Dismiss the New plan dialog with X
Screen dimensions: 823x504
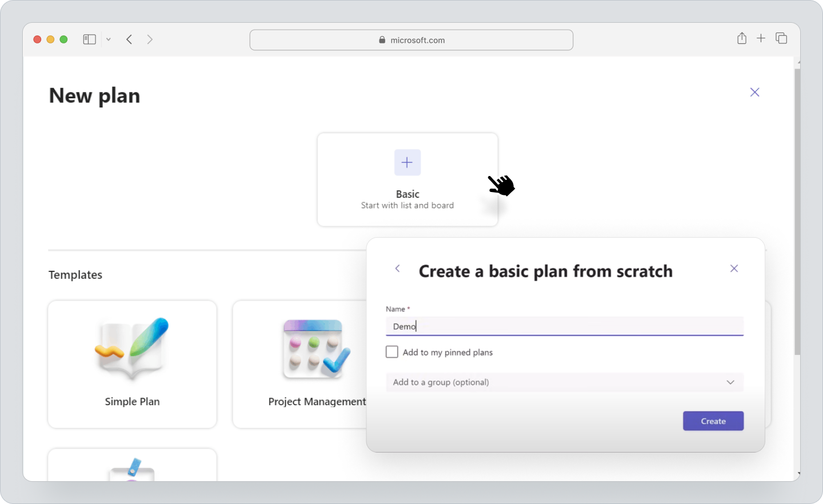754,92
